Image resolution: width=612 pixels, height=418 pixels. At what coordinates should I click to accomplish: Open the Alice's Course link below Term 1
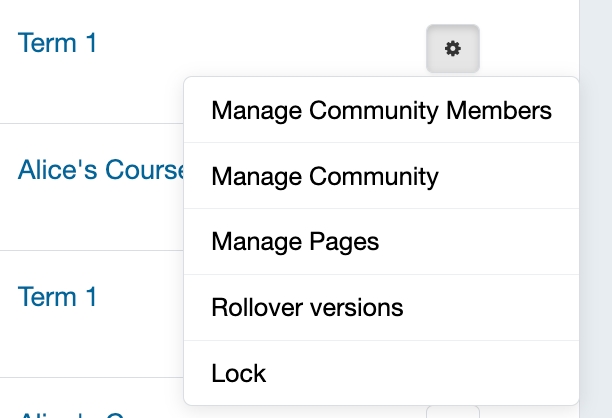(x=100, y=170)
